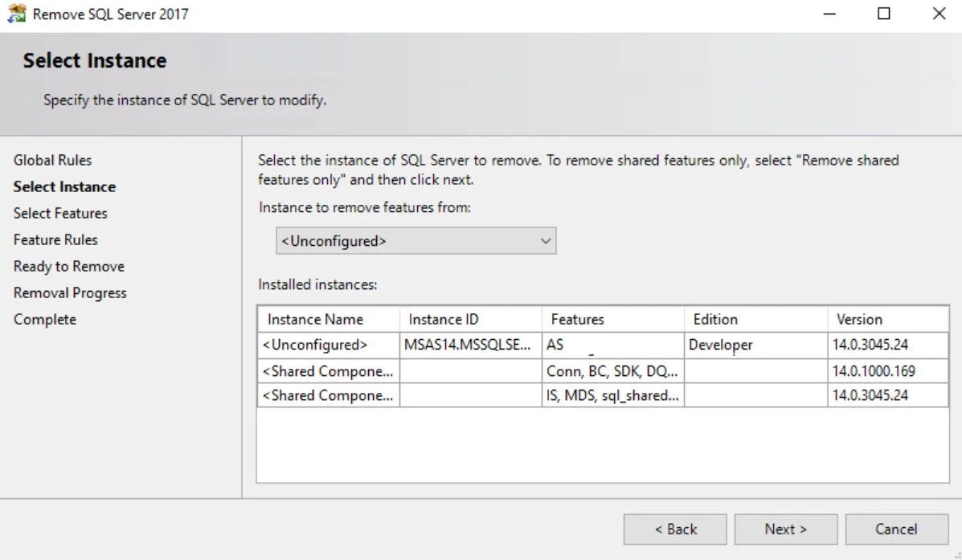This screenshot has width=962, height=560.
Task: Close the Remove SQL Server 2017 dialog
Action: coord(939,14)
